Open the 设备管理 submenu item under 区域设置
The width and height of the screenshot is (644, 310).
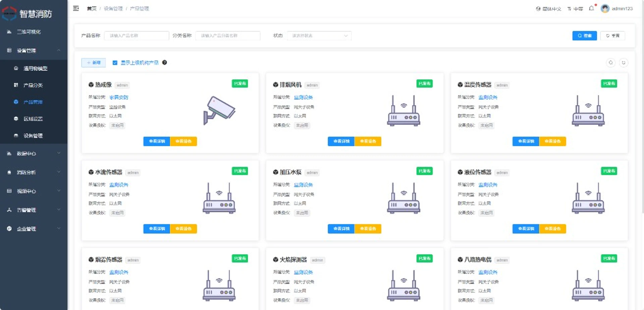[x=34, y=136]
